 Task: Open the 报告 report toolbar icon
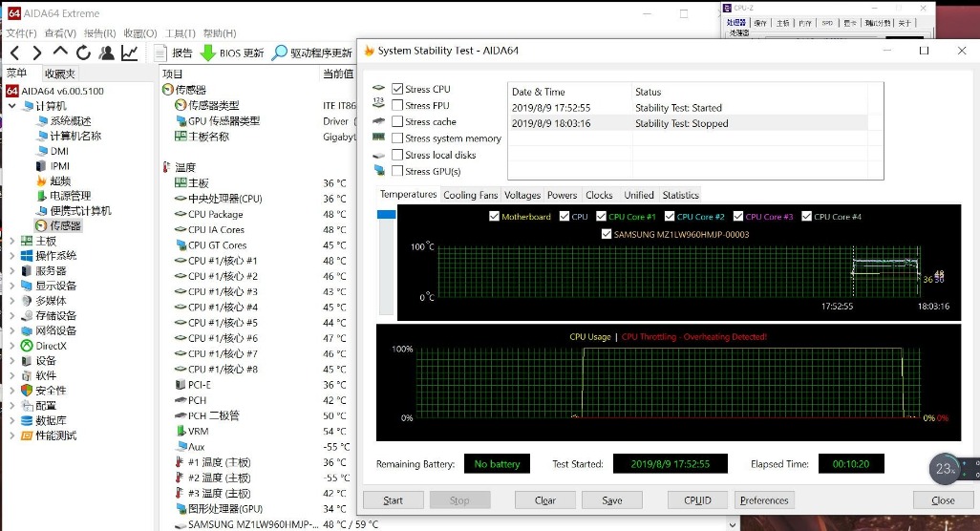click(x=160, y=53)
